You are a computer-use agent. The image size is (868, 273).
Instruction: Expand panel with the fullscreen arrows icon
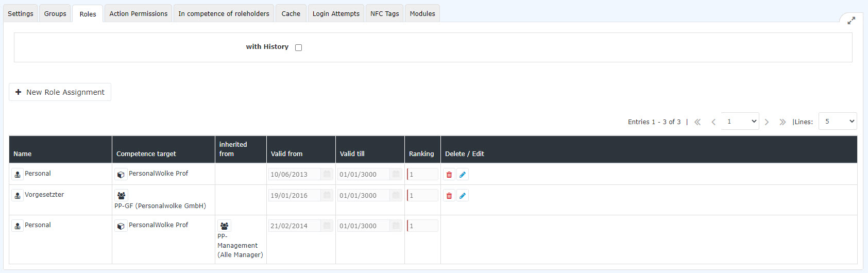click(x=851, y=21)
